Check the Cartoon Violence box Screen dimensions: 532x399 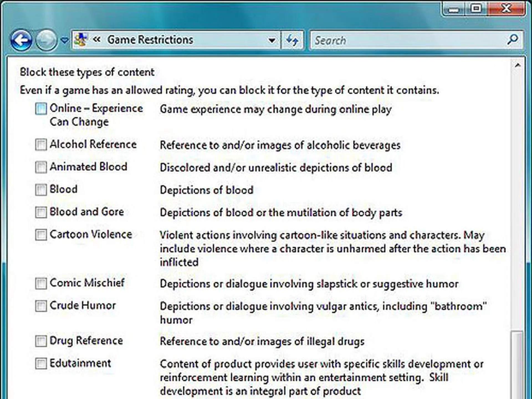pyautogui.click(x=40, y=235)
